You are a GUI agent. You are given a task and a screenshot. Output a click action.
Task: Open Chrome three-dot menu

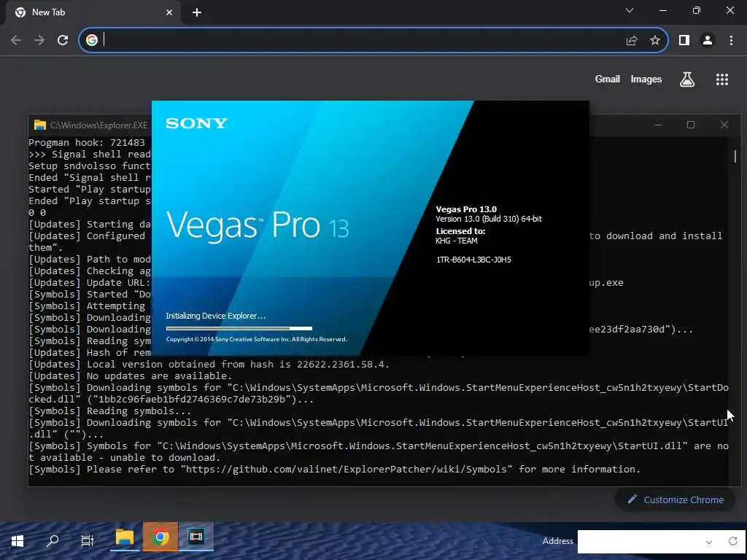[731, 41]
